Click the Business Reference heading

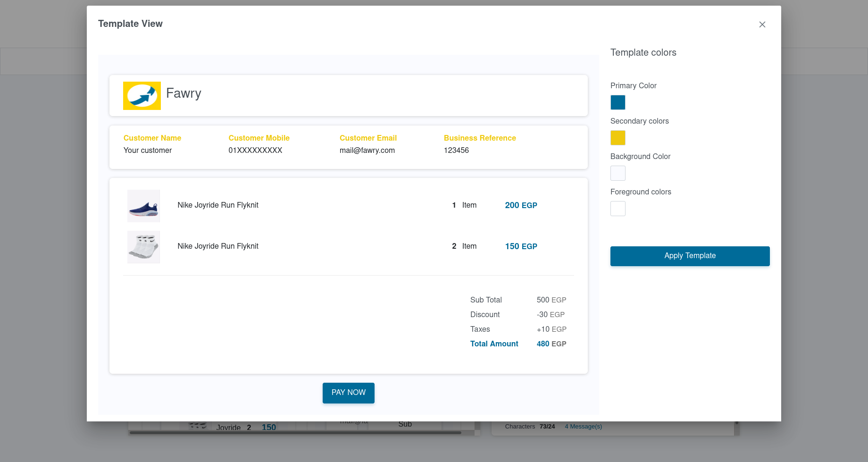click(x=480, y=138)
